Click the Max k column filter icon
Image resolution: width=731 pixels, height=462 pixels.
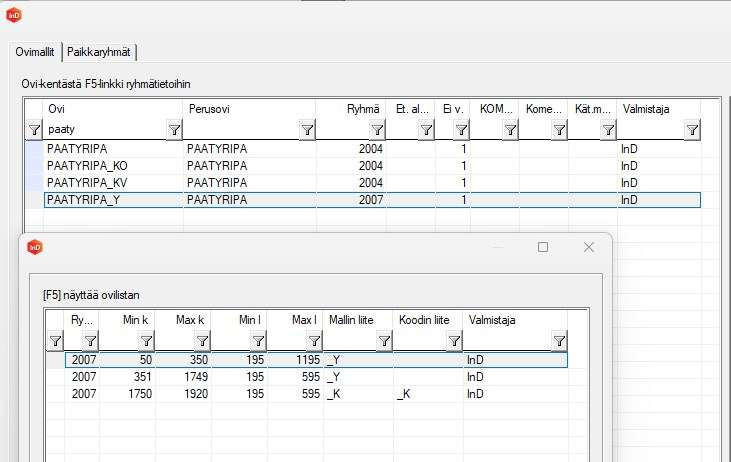pos(202,341)
